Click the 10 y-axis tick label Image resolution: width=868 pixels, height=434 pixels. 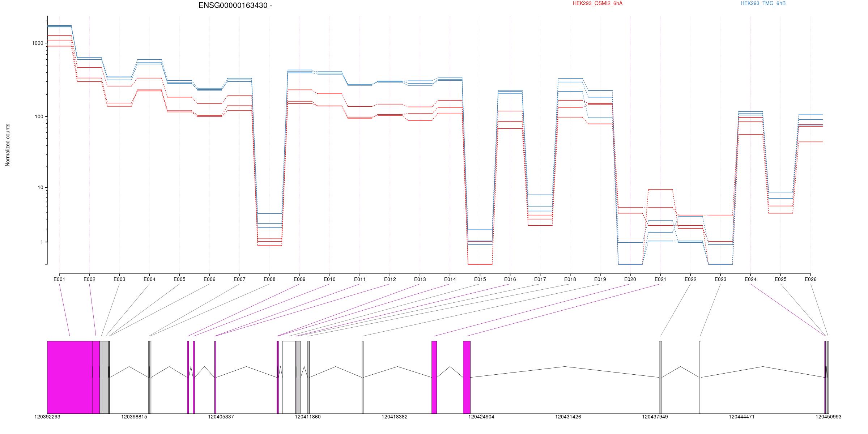coord(41,187)
